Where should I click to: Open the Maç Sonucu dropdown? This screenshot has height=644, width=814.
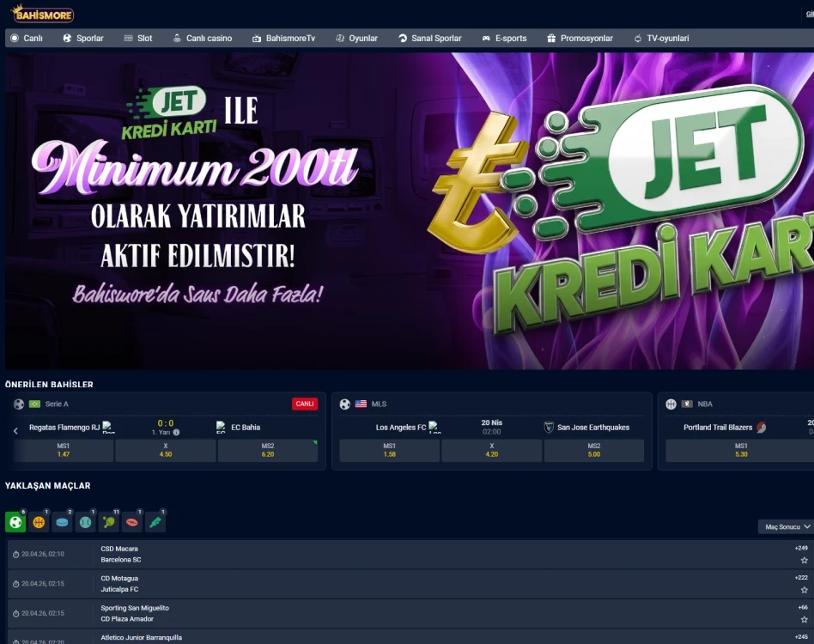tap(786, 526)
